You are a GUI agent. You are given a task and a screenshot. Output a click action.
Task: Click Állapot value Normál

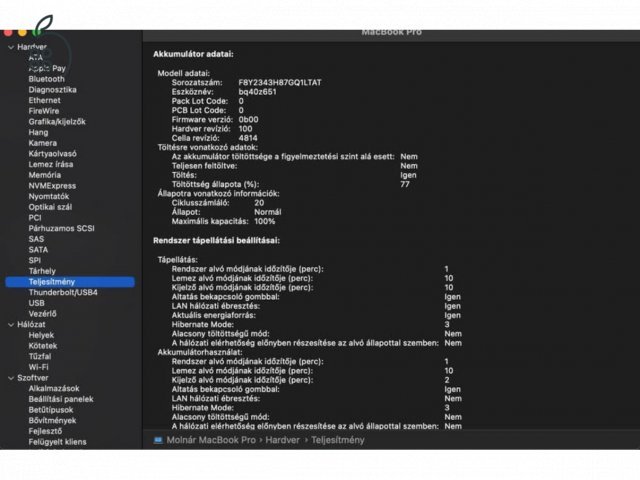pos(268,212)
